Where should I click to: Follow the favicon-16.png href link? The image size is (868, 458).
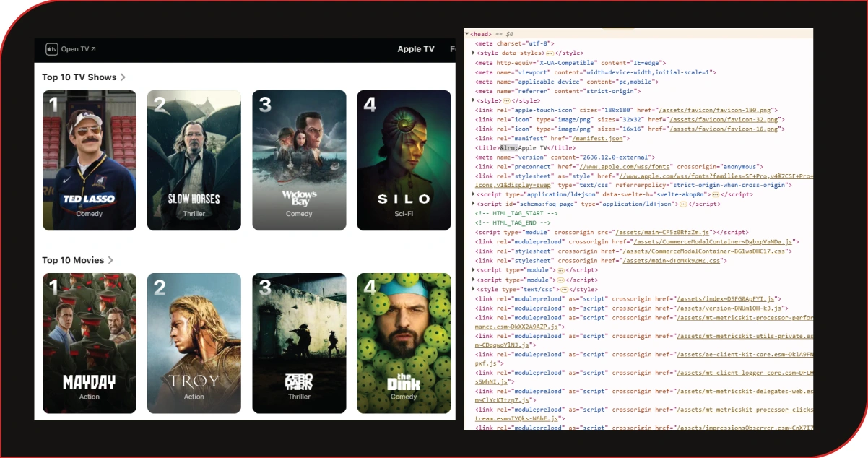pos(722,129)
